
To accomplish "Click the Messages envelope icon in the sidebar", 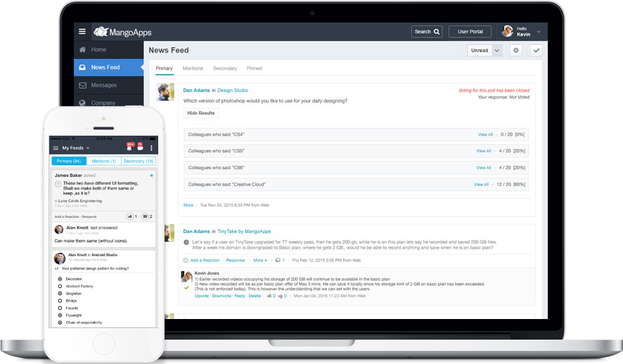I will pyautogui.click(x=82, y=85).
